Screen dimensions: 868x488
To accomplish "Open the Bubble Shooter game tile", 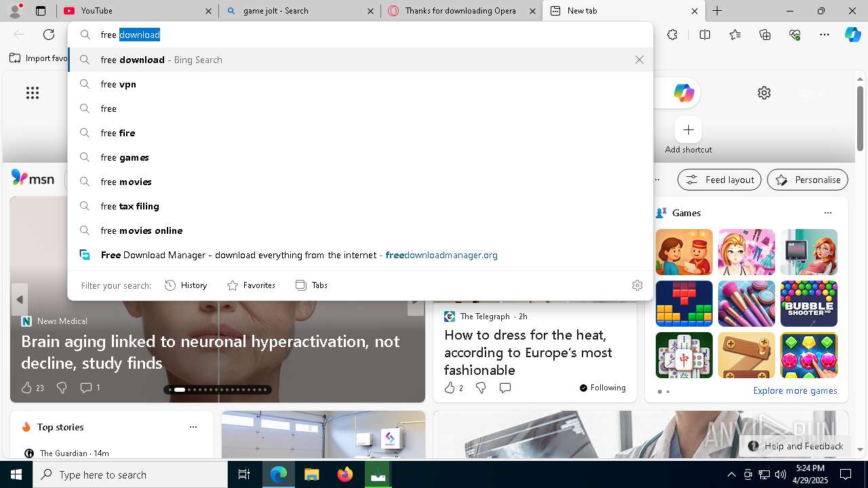I will [x=809, y=304].
